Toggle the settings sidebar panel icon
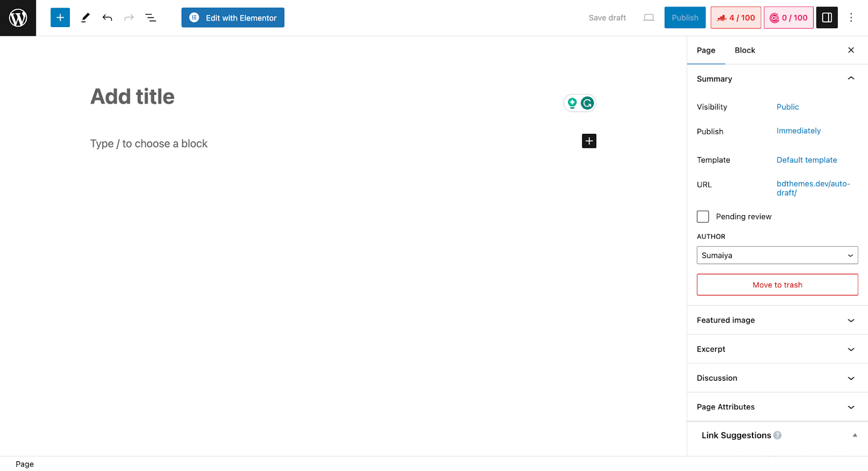The height and width of the screenshot is (471, 868). [827, 18]
